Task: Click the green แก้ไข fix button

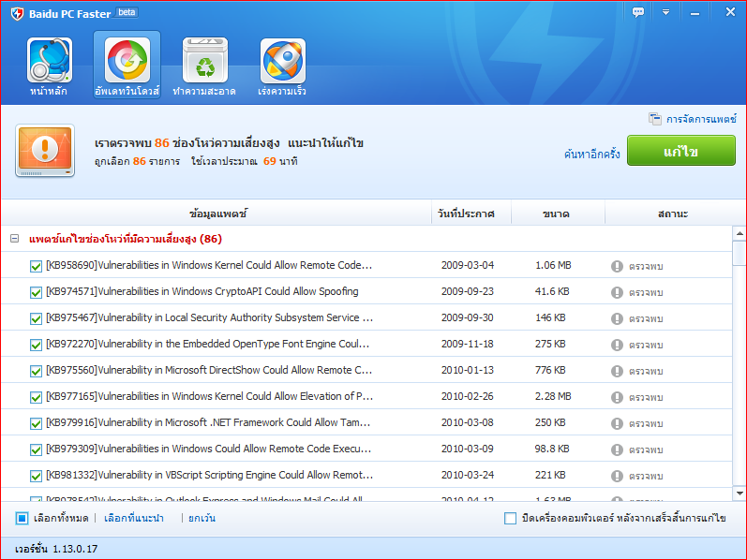Action: 681,151
